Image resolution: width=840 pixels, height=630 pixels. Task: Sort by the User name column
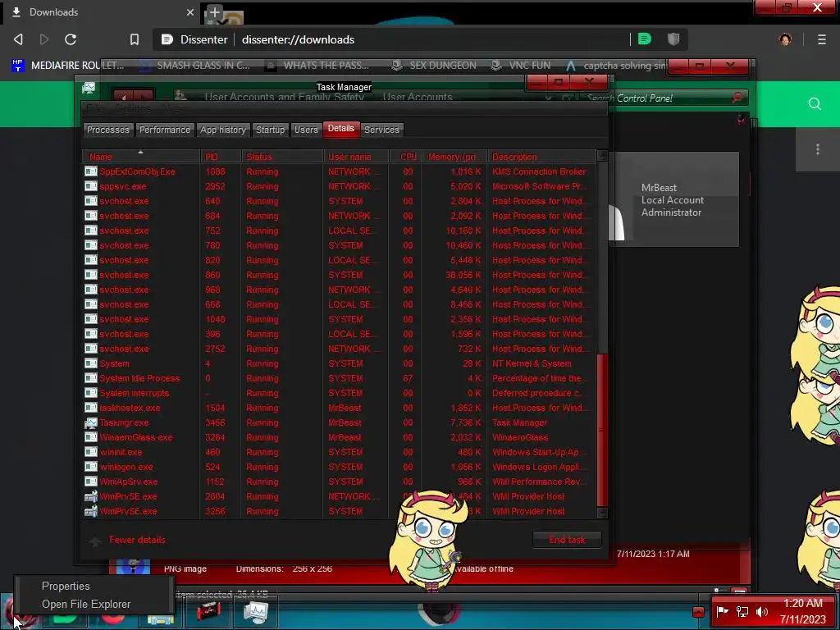point(356,157)
